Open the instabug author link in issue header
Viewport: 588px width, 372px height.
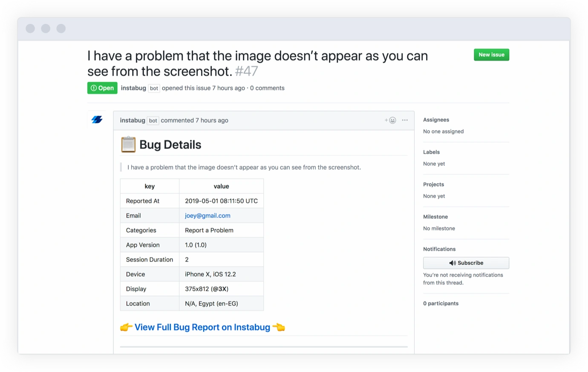pyautogui.click(x=133, y=88)
